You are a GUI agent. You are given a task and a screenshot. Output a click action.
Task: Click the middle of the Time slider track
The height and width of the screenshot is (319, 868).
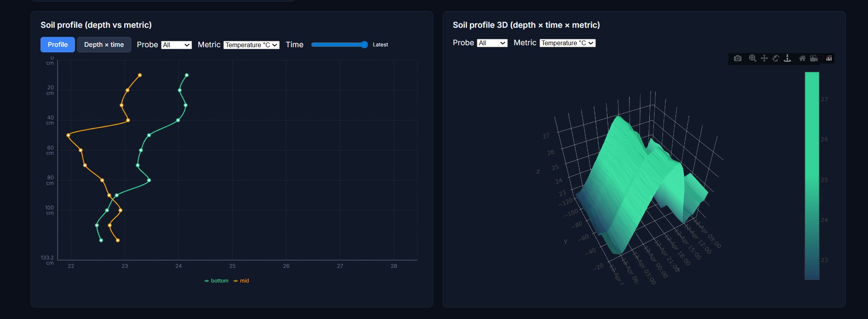tap(340, 44)
